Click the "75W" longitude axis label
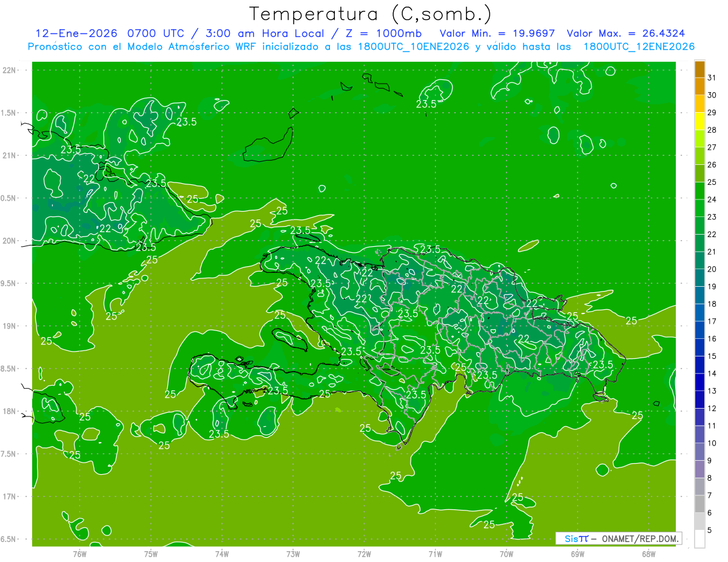The width and height of the screenshot is (728, 562). pyautogui.click(x=151, y=554)
